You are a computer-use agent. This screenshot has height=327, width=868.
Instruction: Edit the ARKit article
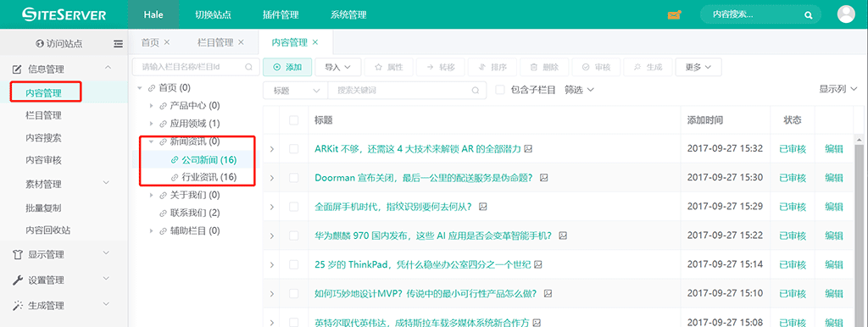point(834,149)
